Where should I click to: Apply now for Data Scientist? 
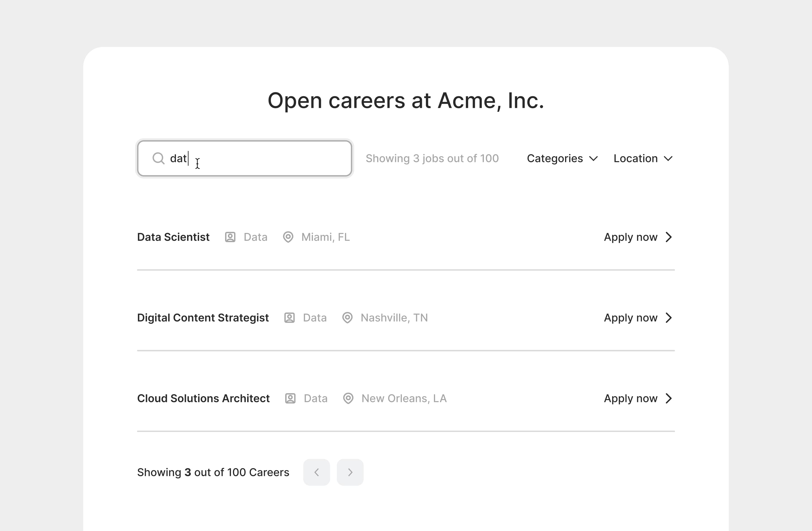631,237
